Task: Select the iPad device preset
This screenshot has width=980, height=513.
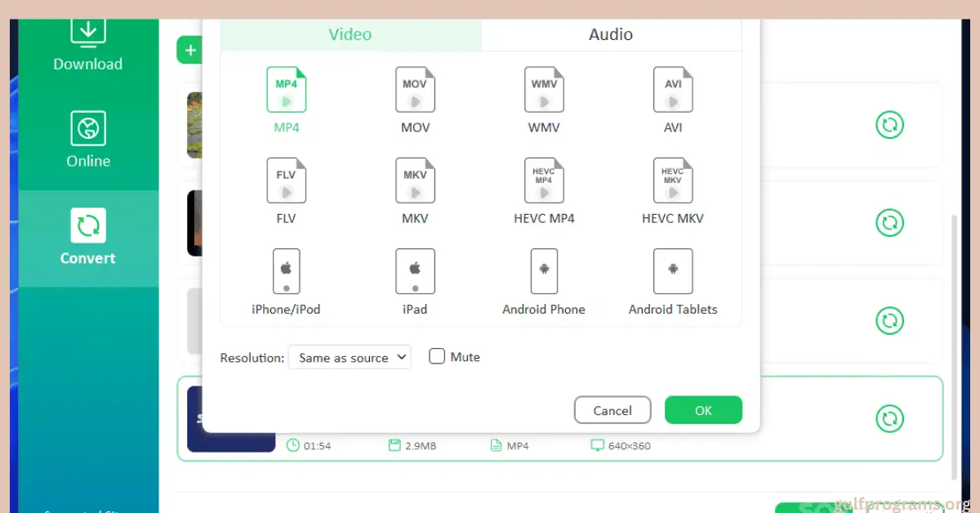Action: pyautogui.click(x=415, y=272)
